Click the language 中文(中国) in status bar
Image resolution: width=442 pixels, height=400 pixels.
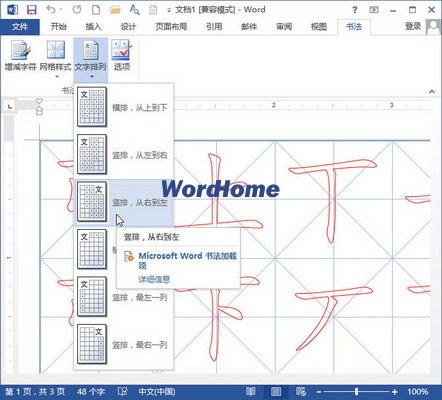tap(157, 392)
